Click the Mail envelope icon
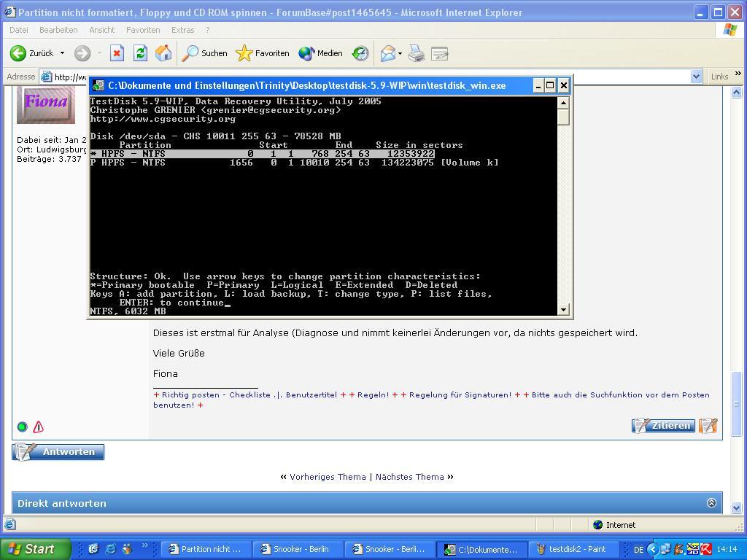Image resolution: width=747 pixels, height=560 pixels. 388,53
